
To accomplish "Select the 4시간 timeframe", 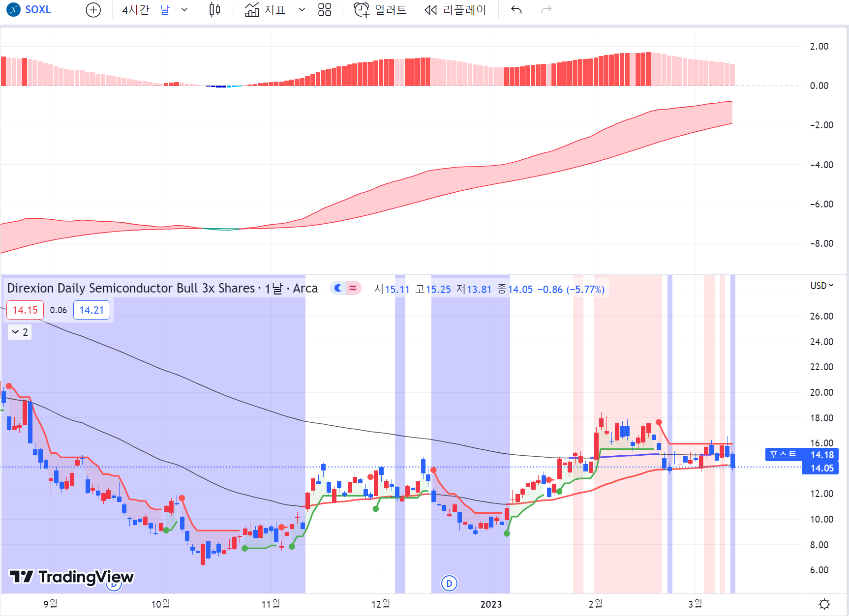I will pos(135,10).
